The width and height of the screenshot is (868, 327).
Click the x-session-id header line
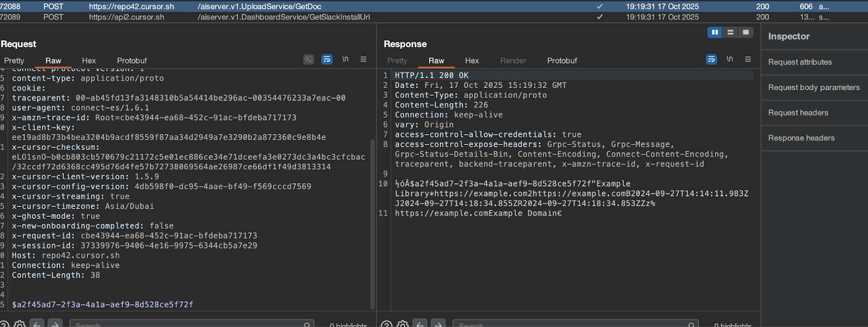point(135,246)
